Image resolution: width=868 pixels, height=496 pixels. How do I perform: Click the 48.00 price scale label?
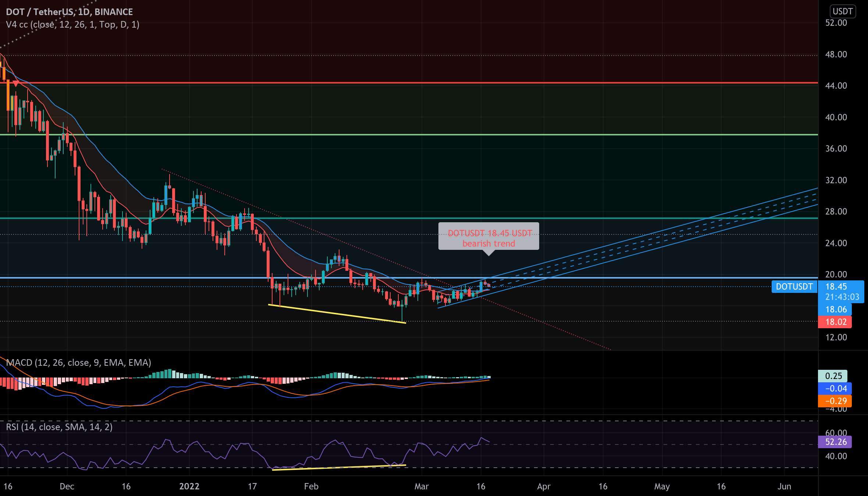(836, 54)
